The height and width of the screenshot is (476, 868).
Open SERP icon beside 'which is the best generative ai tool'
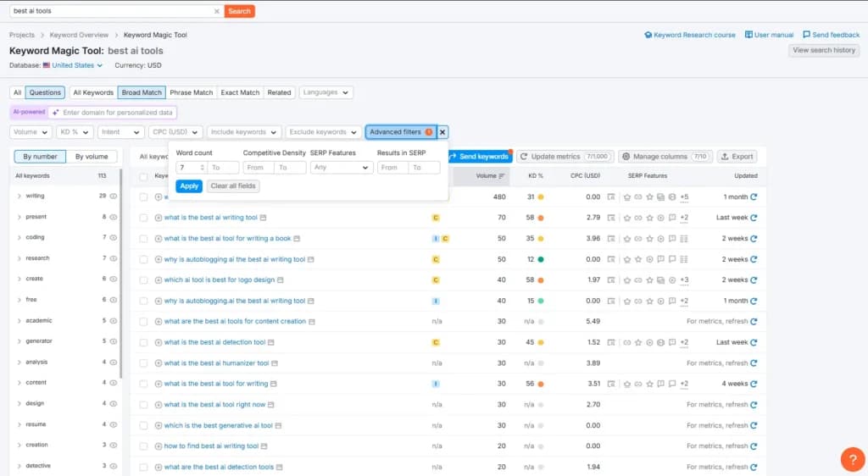tap(278, 426)
